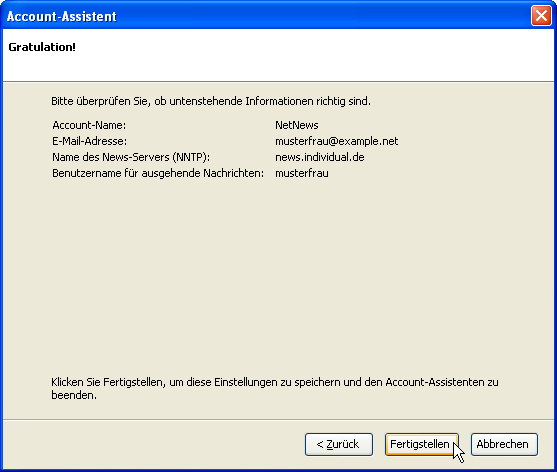Viewport: 557px width, 472px height.
Task: Select the musterfrau username value
Action: 302,173
